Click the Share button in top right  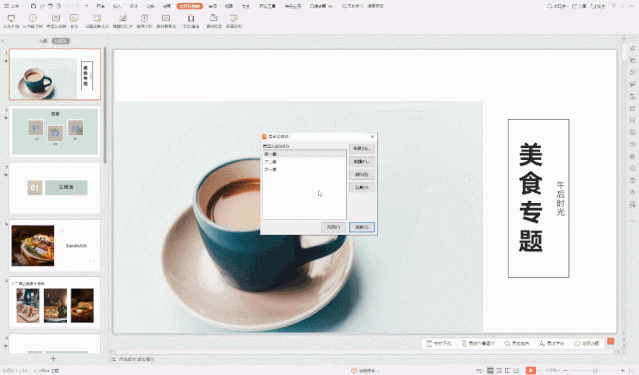(x=580, y=6)
